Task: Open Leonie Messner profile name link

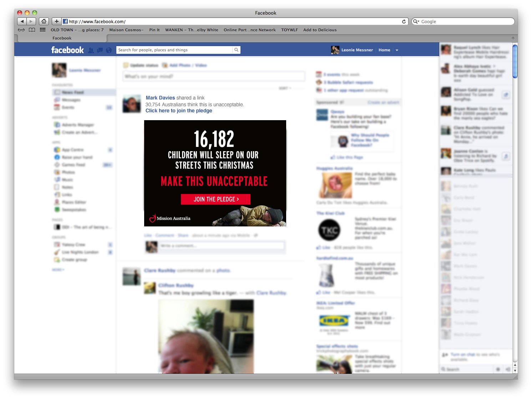Action: coord(357,50)
